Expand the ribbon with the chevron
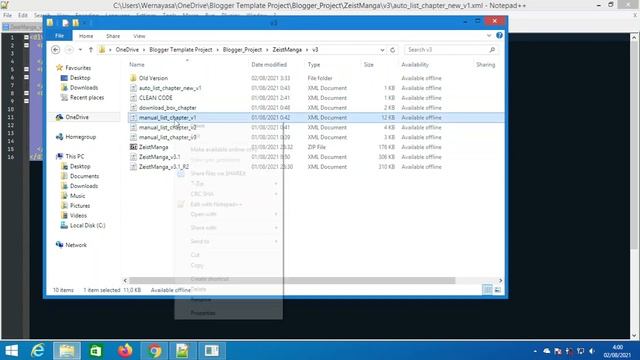The image size is (640, 360). [489, 36]
